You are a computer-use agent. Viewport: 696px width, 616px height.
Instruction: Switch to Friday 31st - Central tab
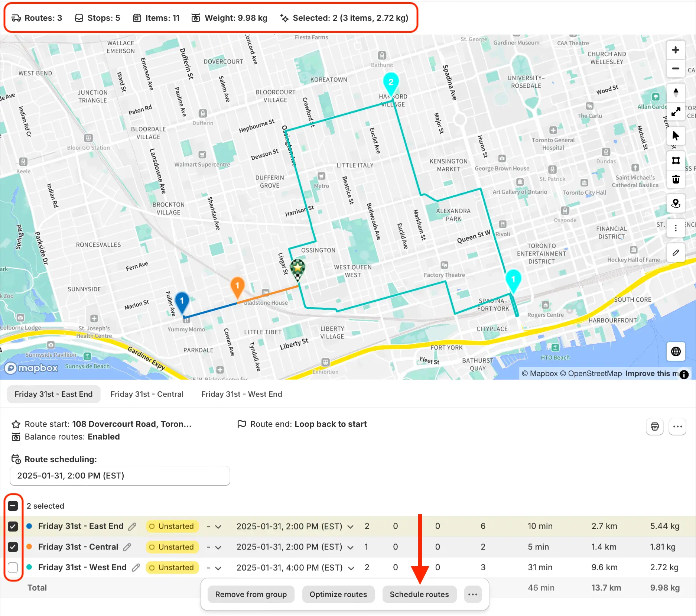[x=147, y=394]
